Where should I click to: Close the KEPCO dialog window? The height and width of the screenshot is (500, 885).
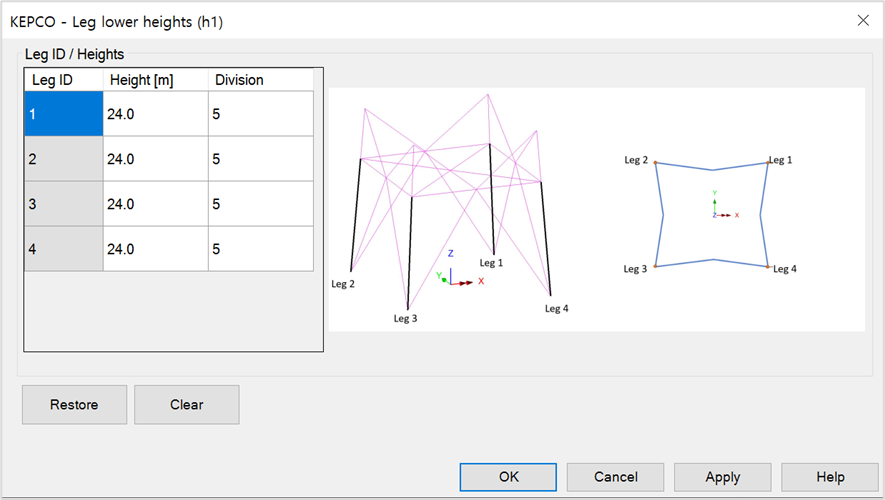(863, 19)
